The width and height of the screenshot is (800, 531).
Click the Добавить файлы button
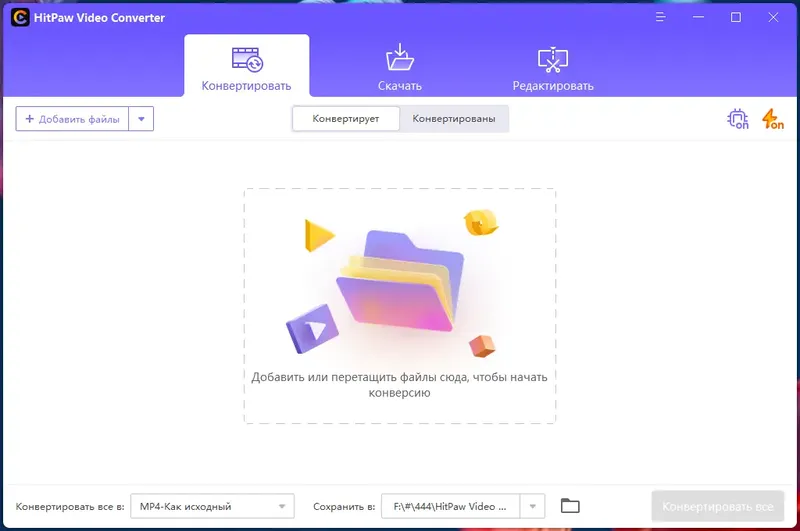click(72, 119)
